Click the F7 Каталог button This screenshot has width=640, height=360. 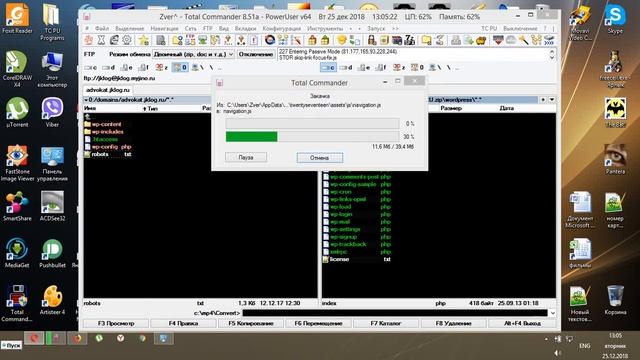[x=386, y=323]
